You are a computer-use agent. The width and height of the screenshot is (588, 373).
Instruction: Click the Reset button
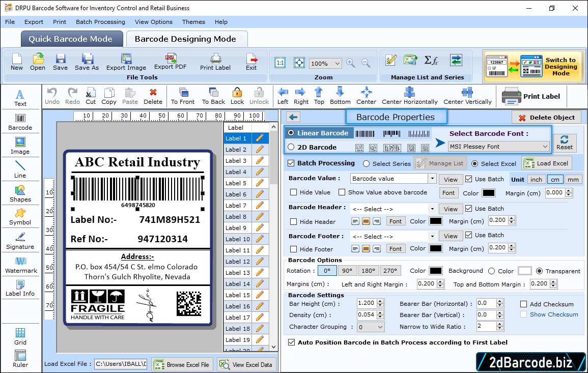pyautogui.click(x=565, y=143)
